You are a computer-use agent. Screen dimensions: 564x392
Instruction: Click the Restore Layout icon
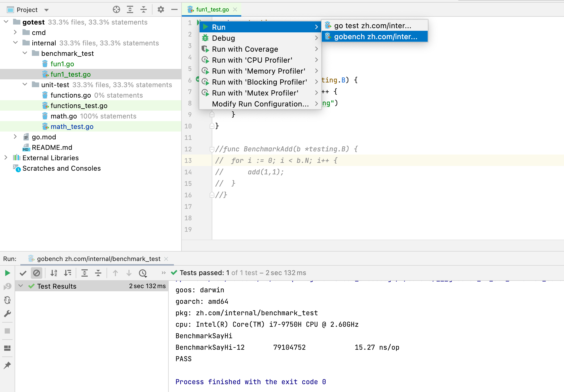point(7,348)
